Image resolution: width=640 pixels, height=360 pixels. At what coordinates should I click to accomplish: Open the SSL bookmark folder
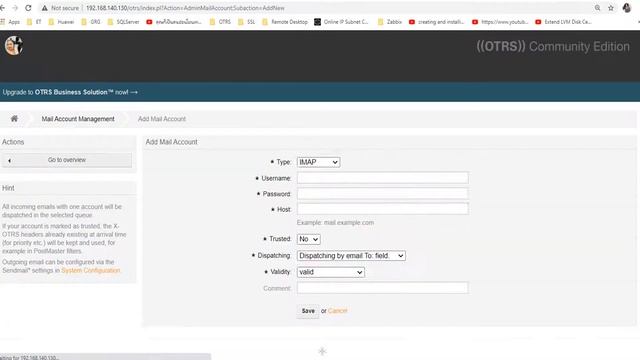click(247, 22)
